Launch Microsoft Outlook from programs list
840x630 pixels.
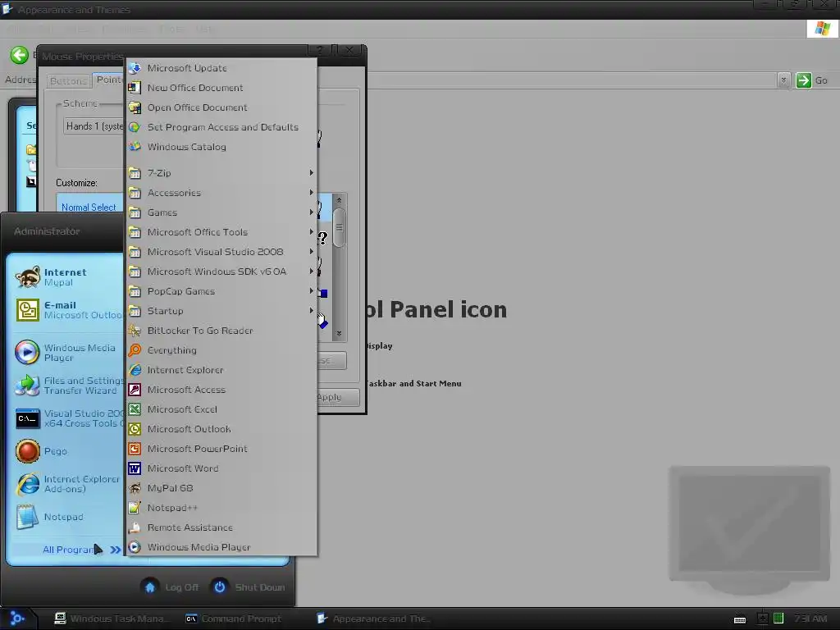221,429
